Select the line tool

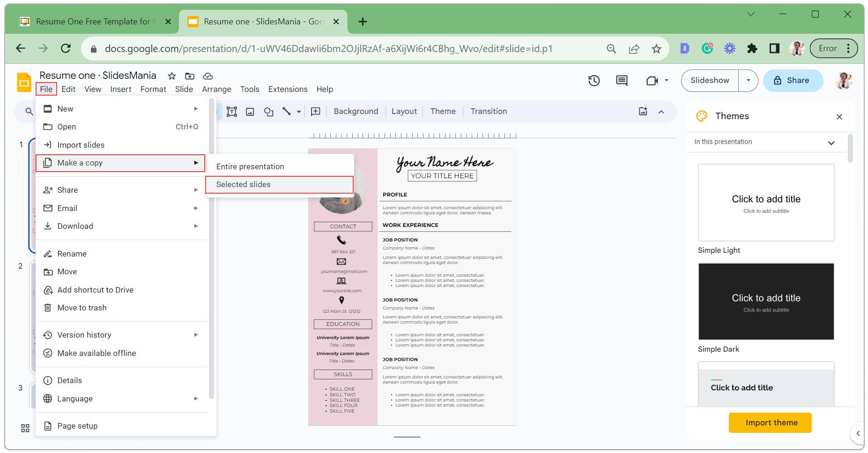coord(286,112)
